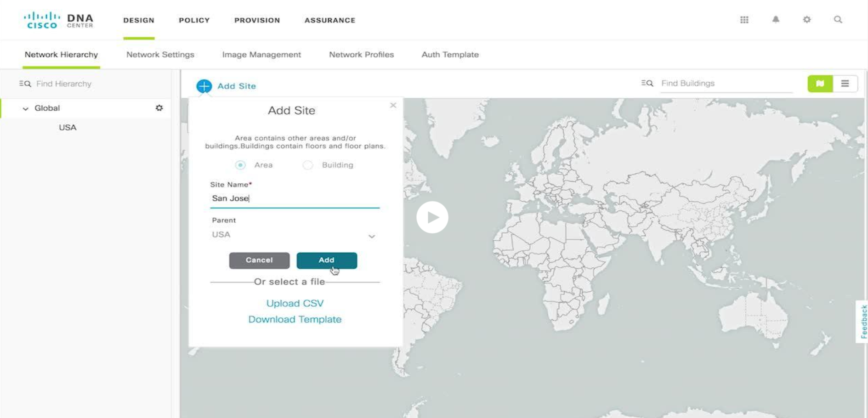Switch to Network Settings tab
This screenshot has height=418, width=868.
160,55
